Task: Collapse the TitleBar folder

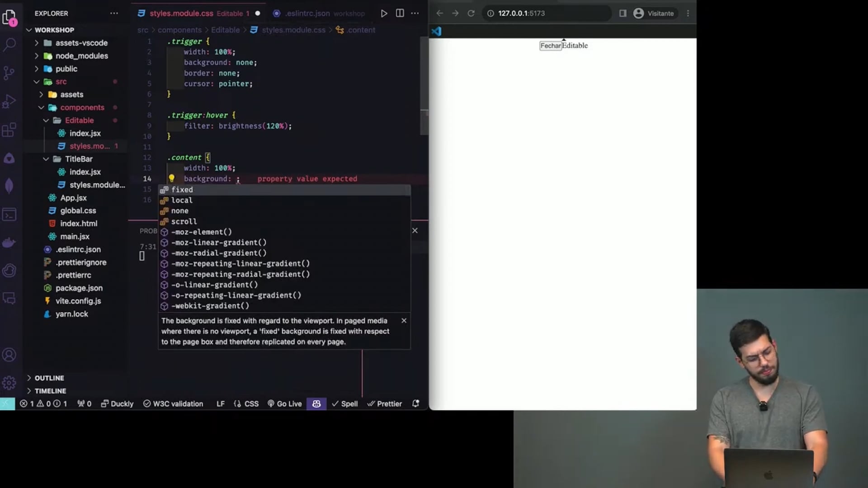Action: click(x=79, y=159)
